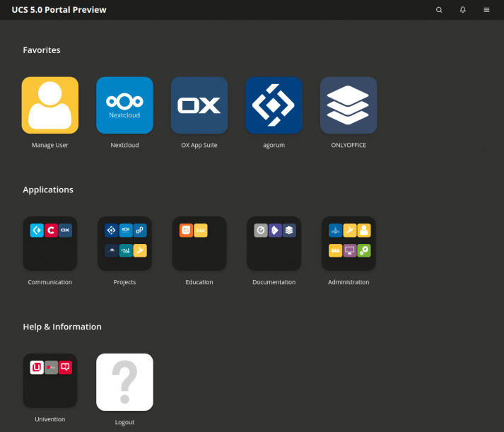Expand the Communication folder
504x432 pixels.
[x=49, y=243]
